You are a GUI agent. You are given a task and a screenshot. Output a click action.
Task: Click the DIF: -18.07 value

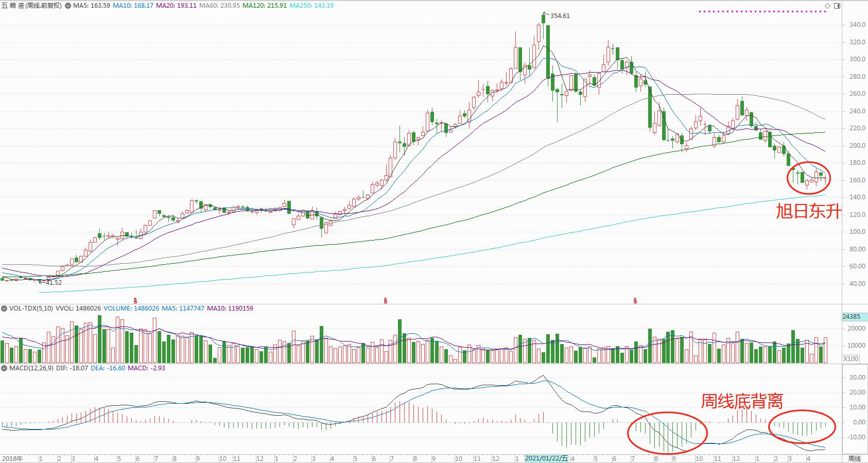tap(72, 368)
